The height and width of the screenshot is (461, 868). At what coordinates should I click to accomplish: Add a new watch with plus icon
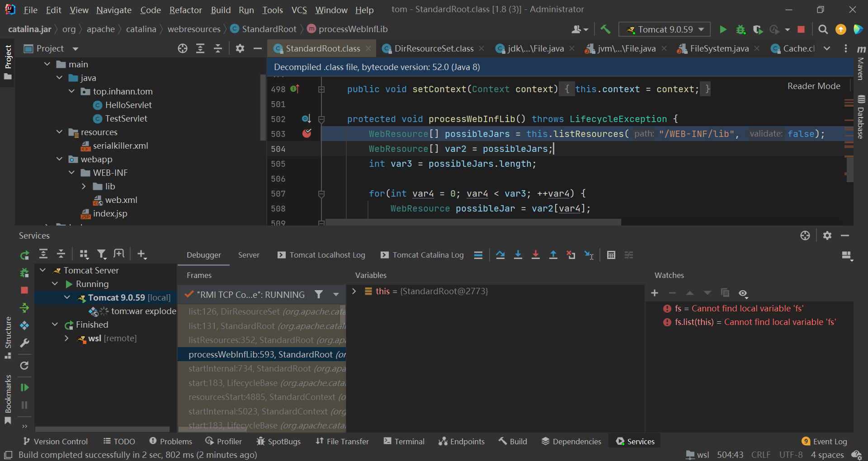655,293
